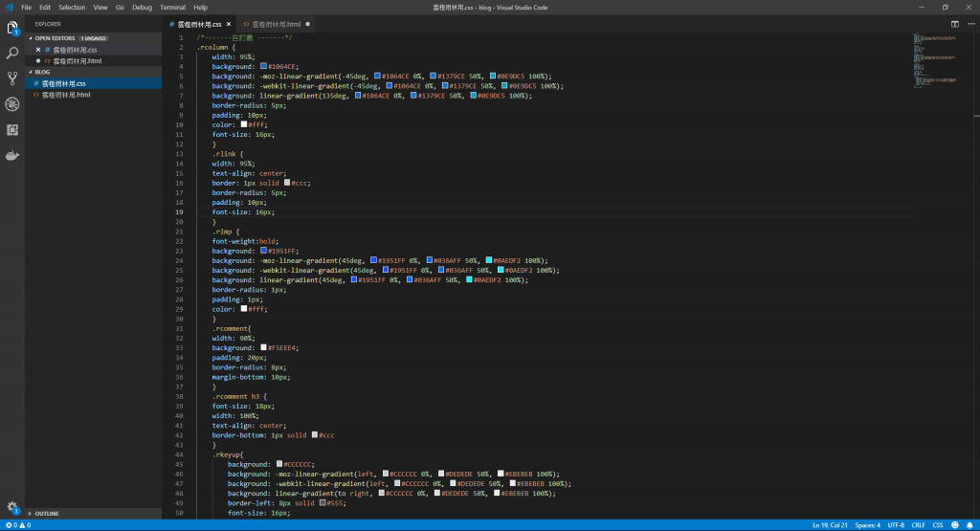Open the Source Control view
This screenshot has height=531, width=980.
tap(11, 78)
